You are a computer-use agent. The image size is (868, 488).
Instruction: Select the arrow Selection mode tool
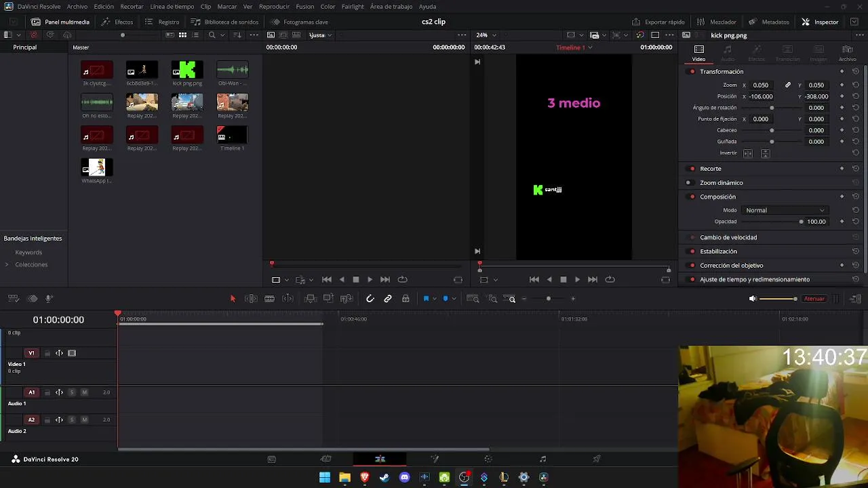233,298
